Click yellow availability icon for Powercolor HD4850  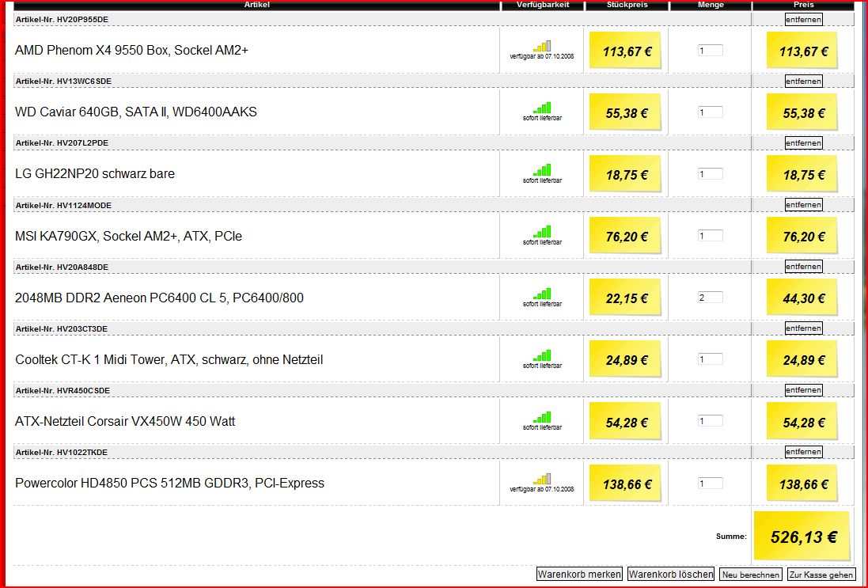click(x=542, y=479)
